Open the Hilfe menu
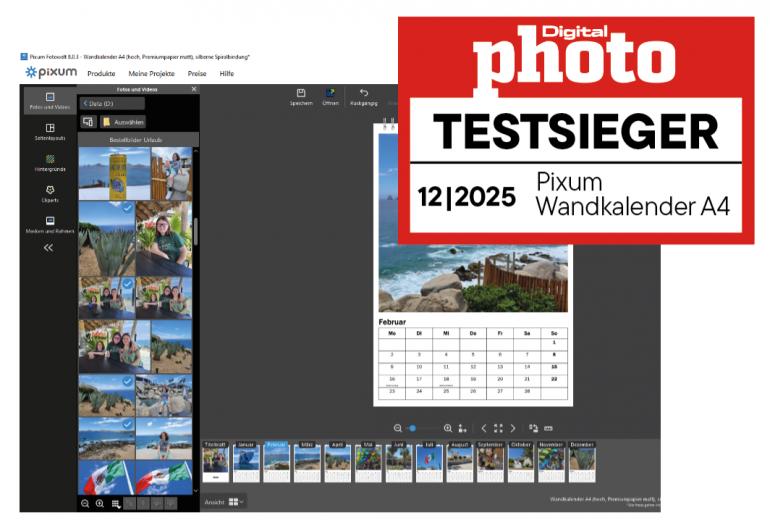 click(226, 74)
